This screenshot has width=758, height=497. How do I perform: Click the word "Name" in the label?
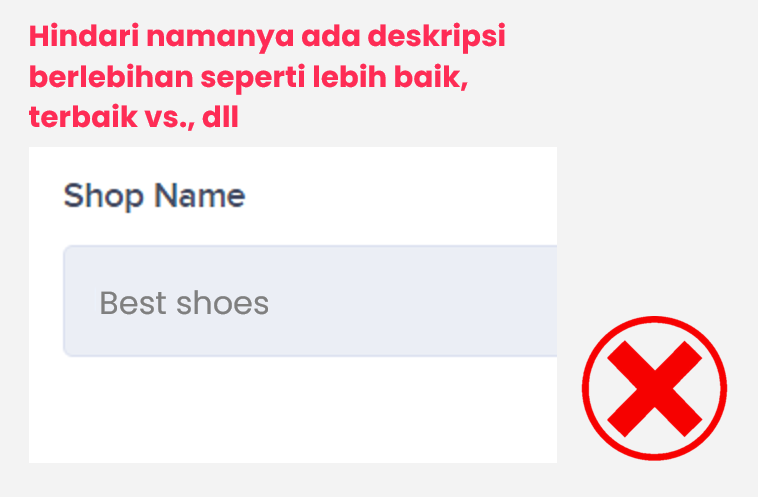pyautogui.click(x=198, y=195)
